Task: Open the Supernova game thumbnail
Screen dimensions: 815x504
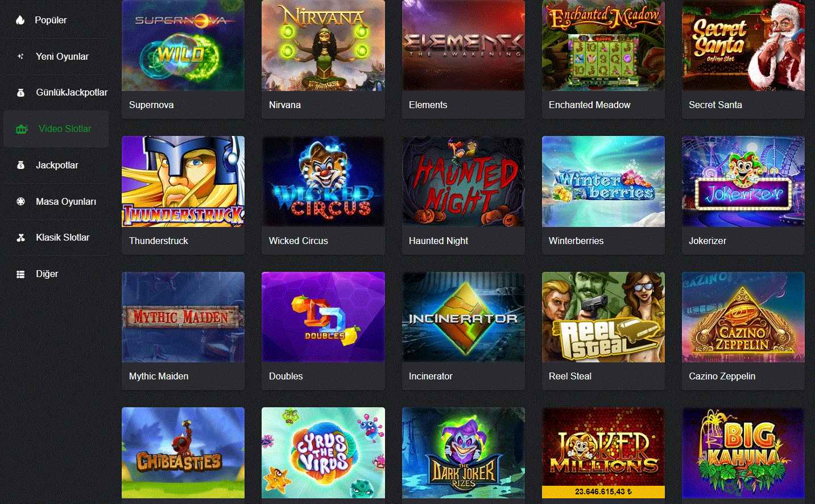Action: pos(183,46)
